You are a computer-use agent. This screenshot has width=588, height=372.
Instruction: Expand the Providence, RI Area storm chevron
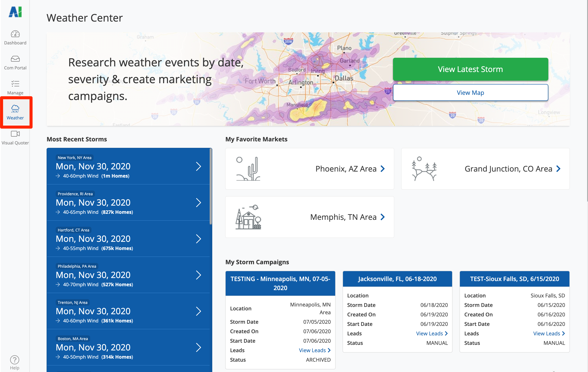pyautogui.click(x=198, y=202)
